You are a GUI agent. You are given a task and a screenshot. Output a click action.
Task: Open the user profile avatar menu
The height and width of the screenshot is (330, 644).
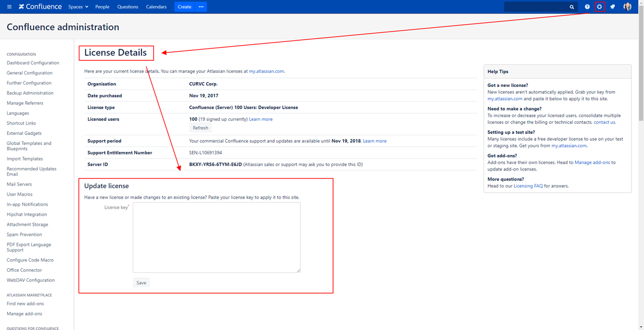point(627,7)
